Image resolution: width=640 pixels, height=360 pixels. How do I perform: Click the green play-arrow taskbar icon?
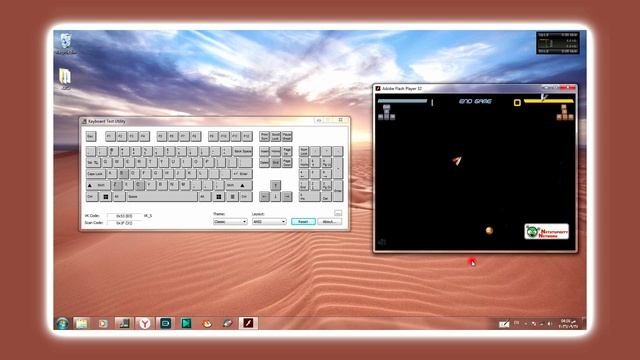pyautogui.click(x=186, y=324)
